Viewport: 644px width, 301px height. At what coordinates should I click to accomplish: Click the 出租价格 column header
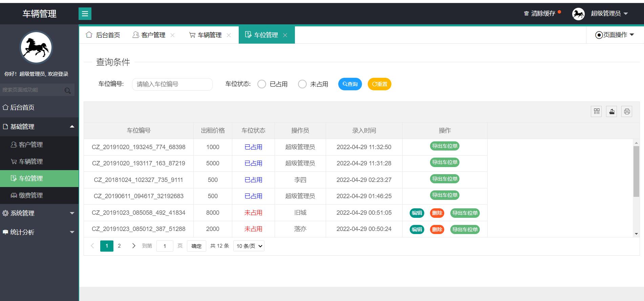click(x=213, y=131)
